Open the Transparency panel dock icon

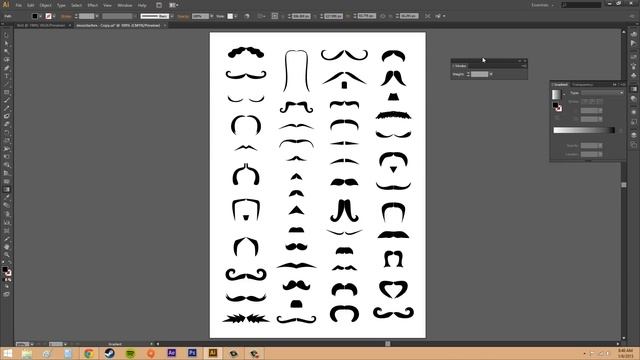click(633, 99)
